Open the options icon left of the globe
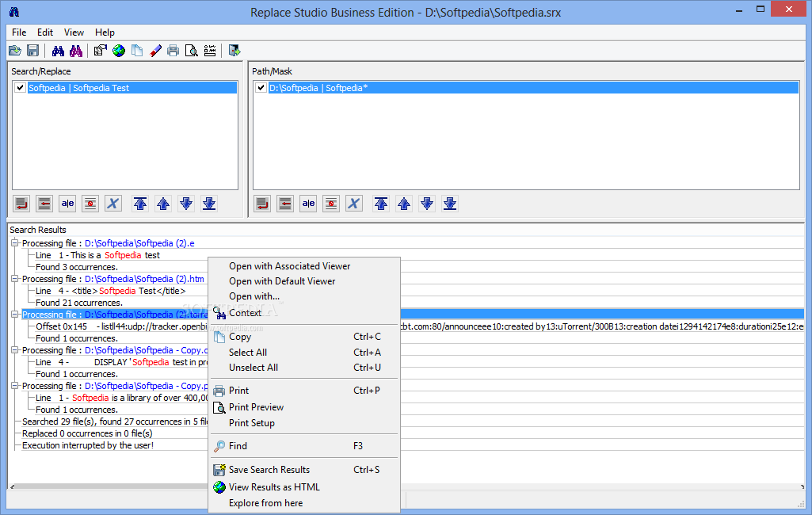 101,51
